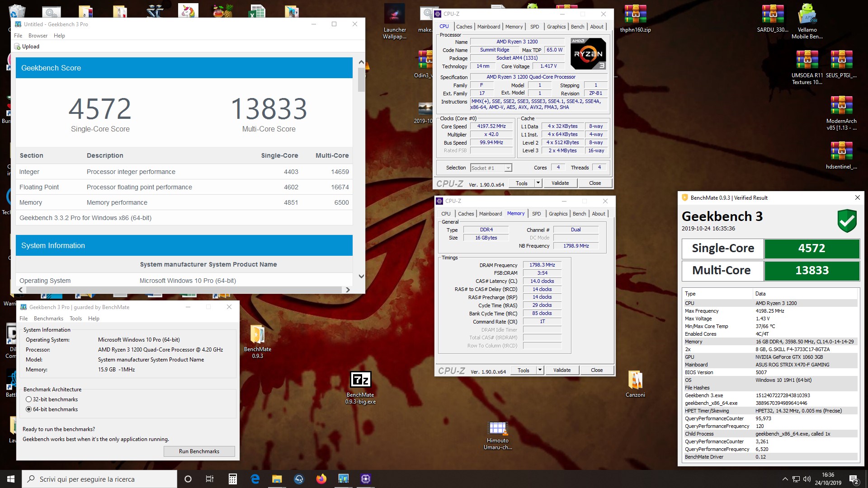Click the volume icon in system tray

pos(807,479)
